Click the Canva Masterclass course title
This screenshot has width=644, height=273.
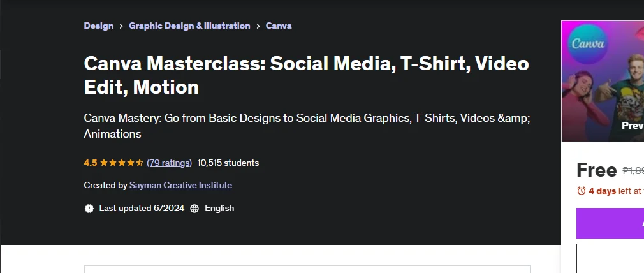[x=307, y=75]
